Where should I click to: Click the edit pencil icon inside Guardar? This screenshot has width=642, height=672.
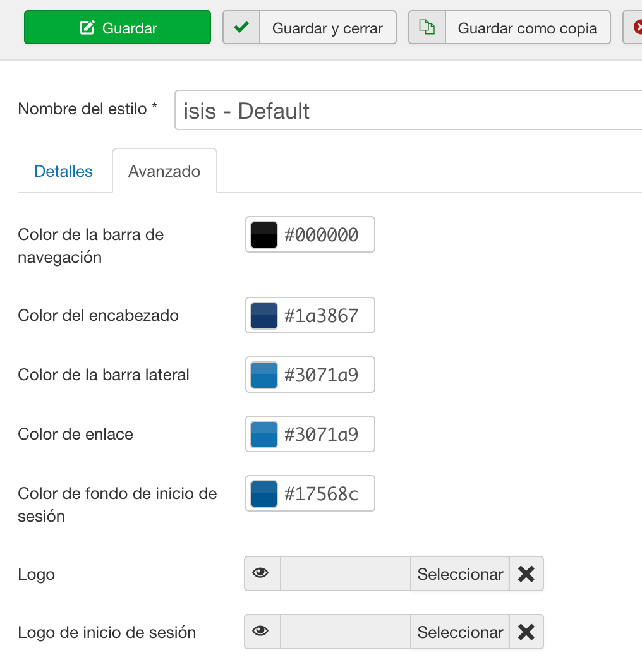pyautogui.click(x=87, y=27)
